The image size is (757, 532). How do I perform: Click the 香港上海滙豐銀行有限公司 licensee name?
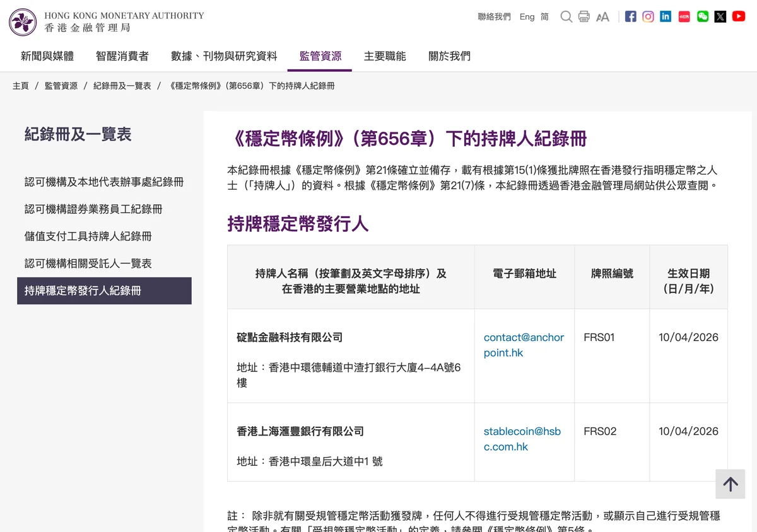(300, 431)
